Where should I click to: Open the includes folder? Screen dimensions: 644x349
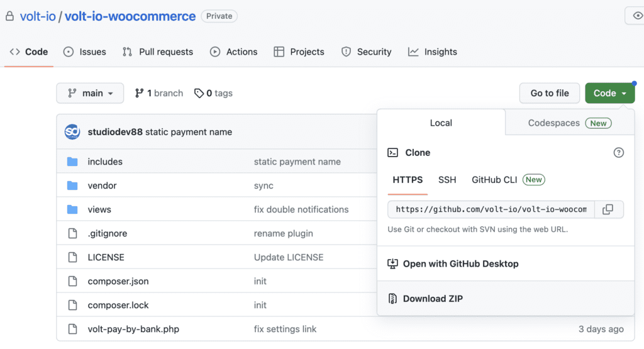105,162
